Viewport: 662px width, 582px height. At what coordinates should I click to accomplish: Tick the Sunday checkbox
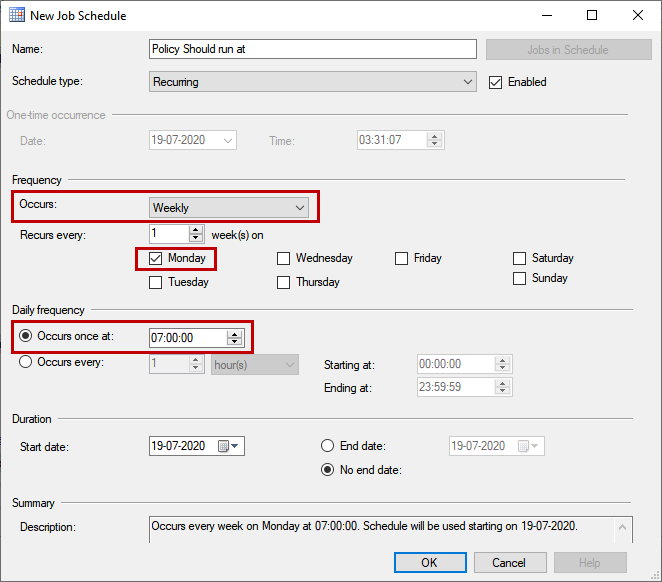[x=519, y=278]
